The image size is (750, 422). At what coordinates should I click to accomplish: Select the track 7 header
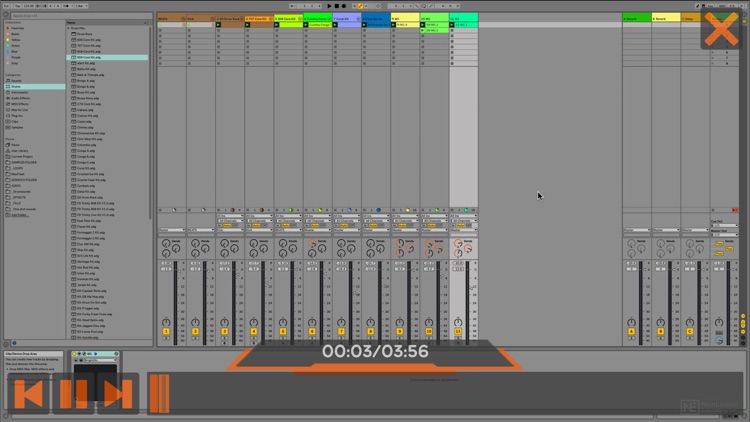pos(347,19)
